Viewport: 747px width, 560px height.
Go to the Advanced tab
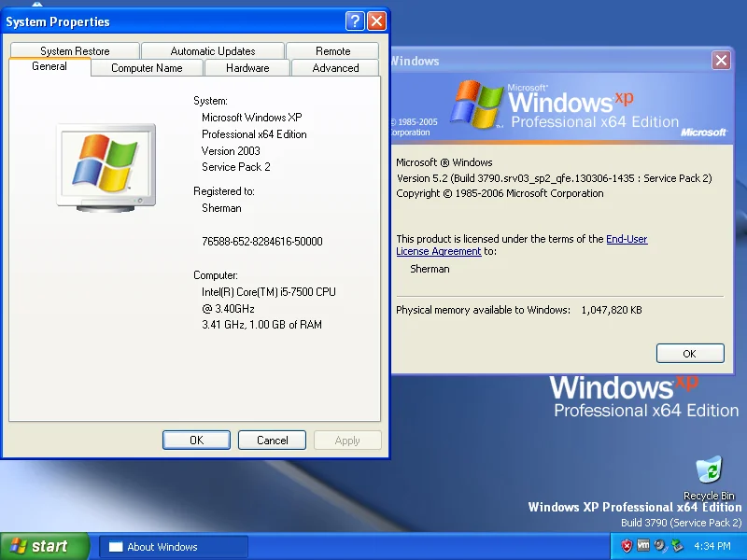click(x=335, y=68)
